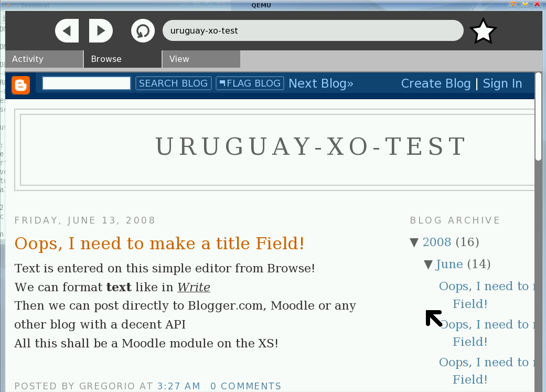Click the blog search text field
Viewport: 546px width, 392px height.
click(86, 83)
